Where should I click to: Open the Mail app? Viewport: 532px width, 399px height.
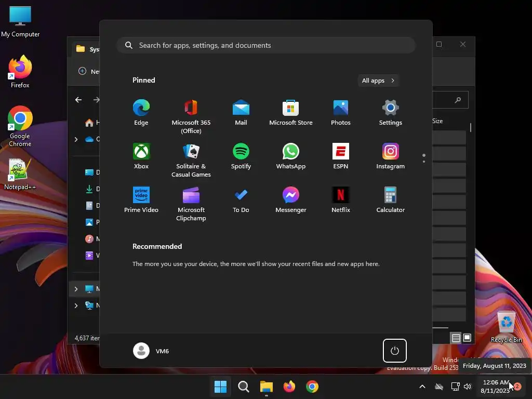(x=241, y=113)
